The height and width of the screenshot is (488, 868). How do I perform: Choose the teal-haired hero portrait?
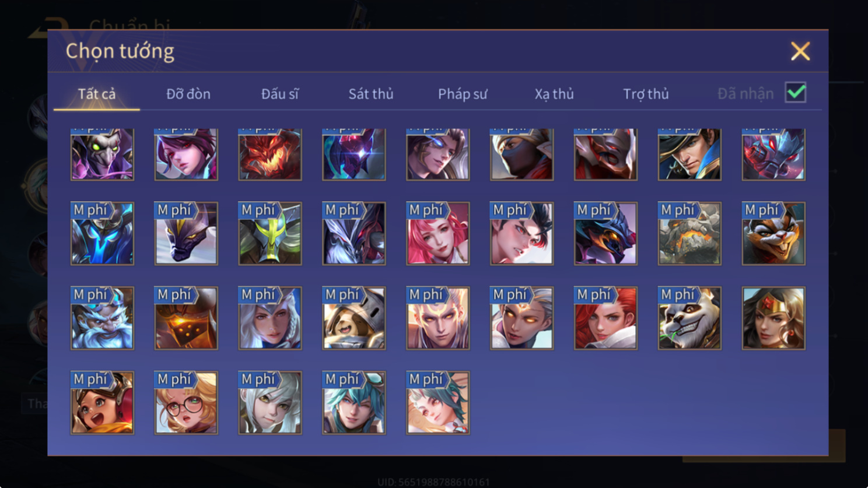354,403
